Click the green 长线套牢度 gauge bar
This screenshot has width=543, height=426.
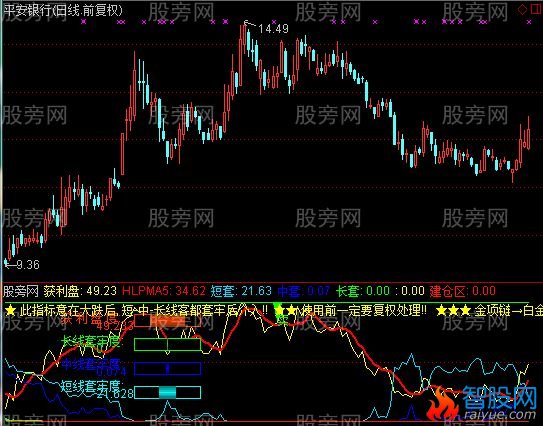tap(167, 344)
